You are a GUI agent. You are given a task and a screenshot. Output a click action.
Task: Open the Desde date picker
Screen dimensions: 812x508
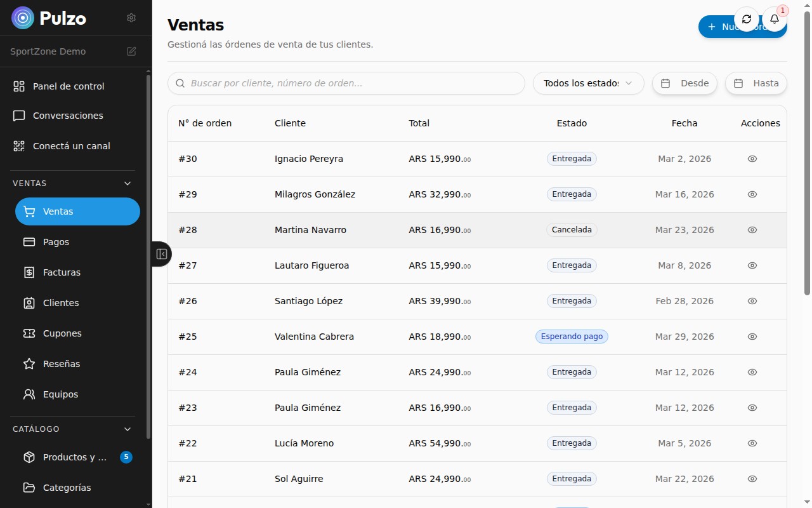(684, 83)
